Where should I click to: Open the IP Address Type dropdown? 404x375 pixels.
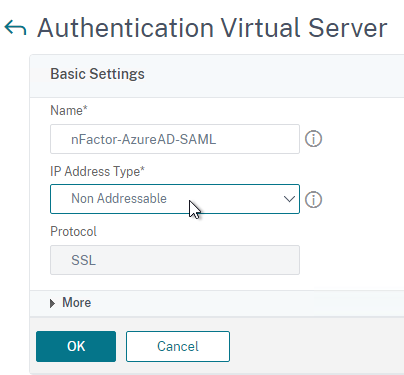pos(175,199)
